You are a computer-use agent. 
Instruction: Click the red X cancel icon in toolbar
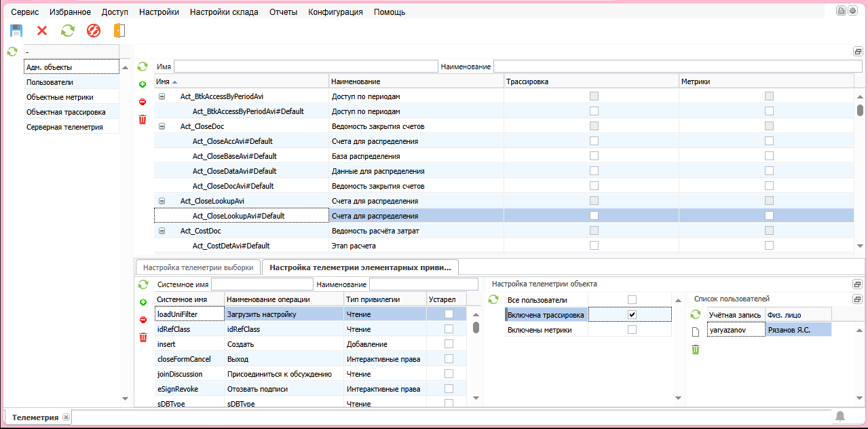[x=42, y=31]
